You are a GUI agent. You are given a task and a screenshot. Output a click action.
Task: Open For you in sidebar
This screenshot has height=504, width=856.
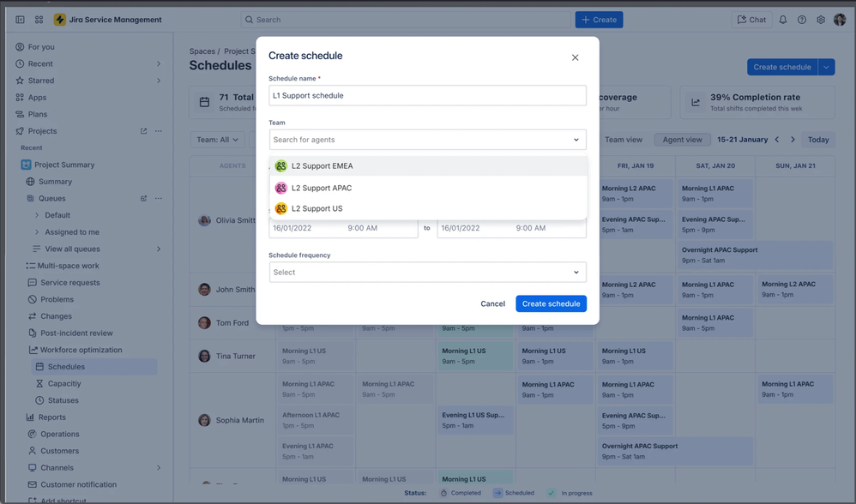click(41, 47)
